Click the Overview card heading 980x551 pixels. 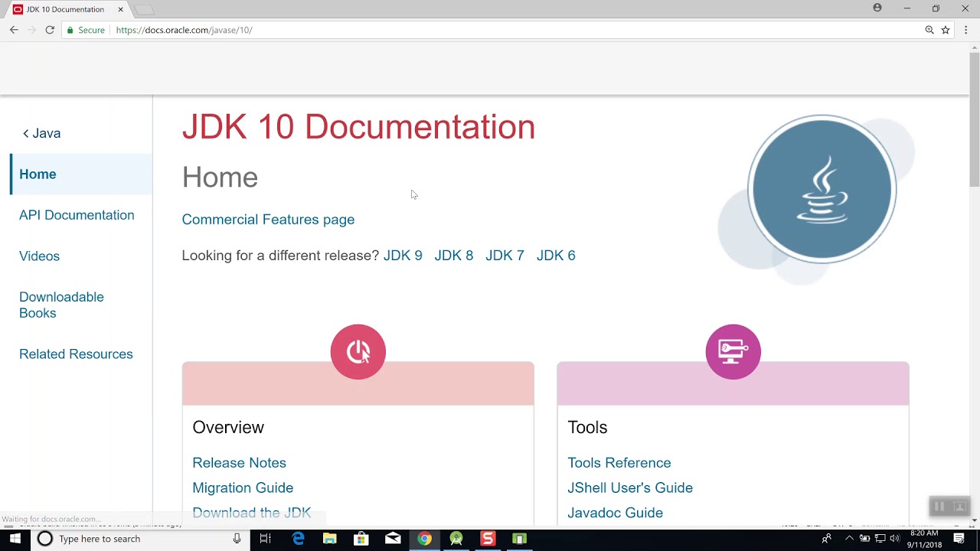(x=228, y=427)
